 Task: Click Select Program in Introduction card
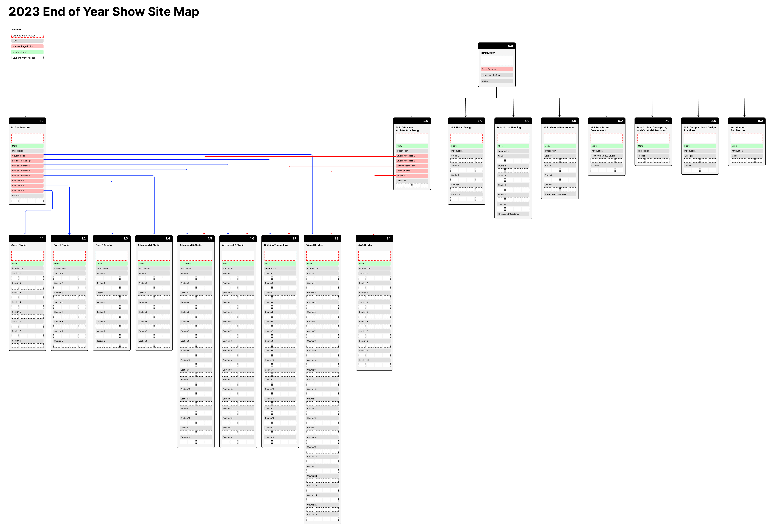point(497,69)
